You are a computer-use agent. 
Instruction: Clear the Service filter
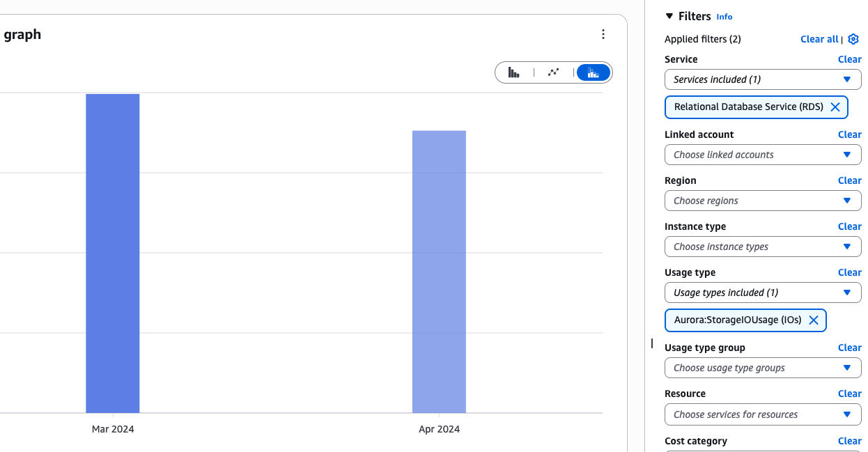850,59
